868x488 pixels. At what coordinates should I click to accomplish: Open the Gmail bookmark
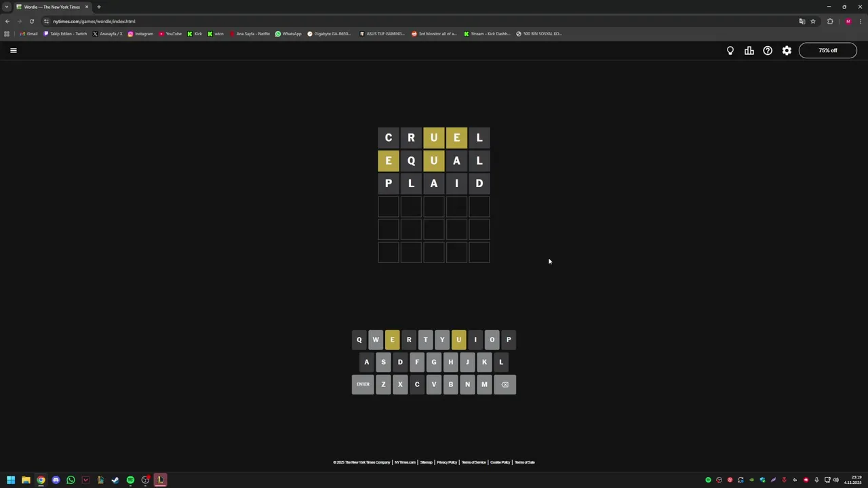click(x=28, y=33)
